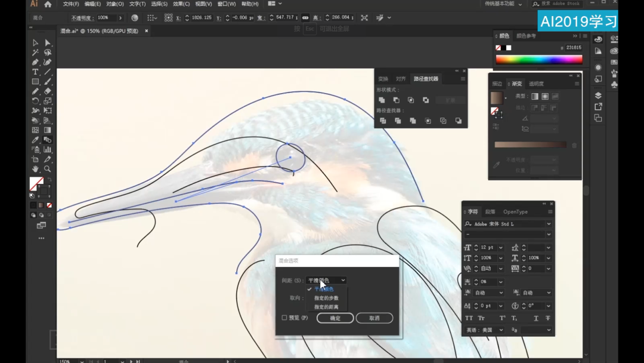This screenshot has height=363, width=644.
Task: Select linear gradient type
Action: tap(535, 96)
